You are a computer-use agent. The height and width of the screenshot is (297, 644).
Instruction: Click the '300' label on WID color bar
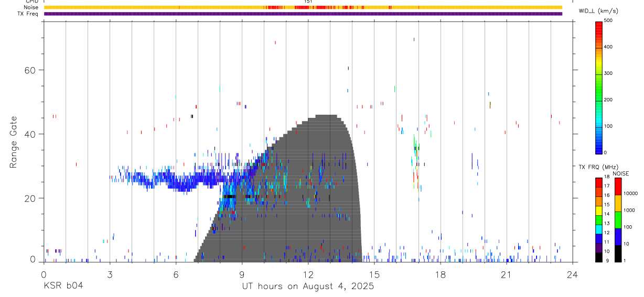click(609, 73)
